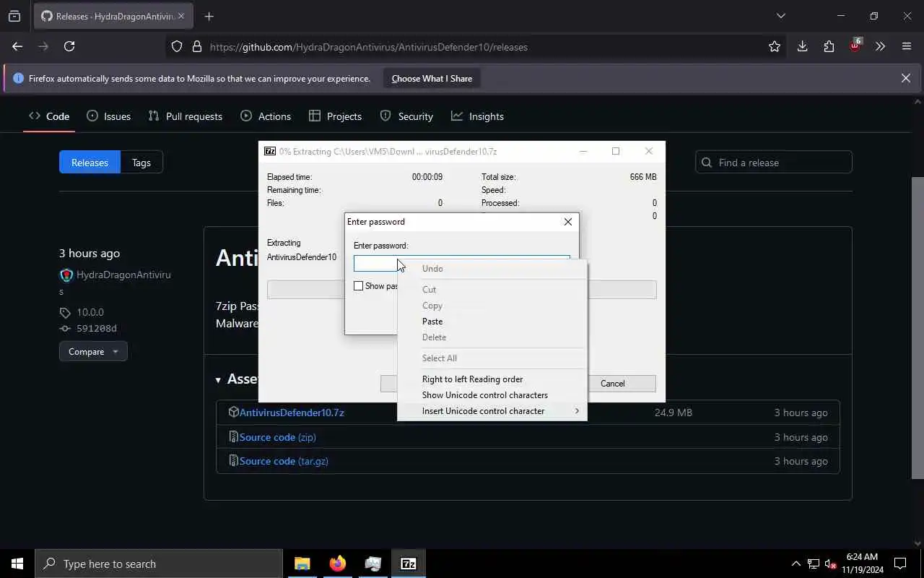Open the Firefox application menu
Viewport: 924px width, 578px height.
[907, 46]
